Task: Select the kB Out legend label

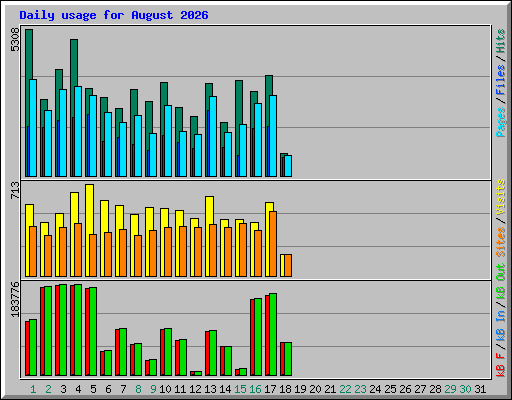Action: (x=501, y=282)
